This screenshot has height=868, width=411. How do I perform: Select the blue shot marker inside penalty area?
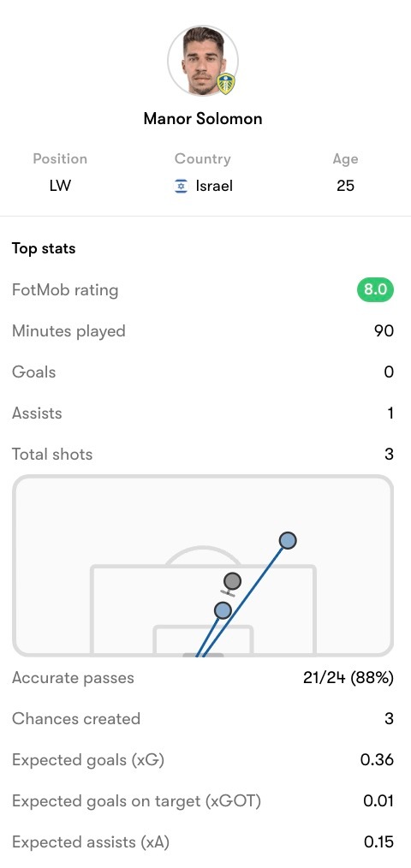(x=222, y=610)
